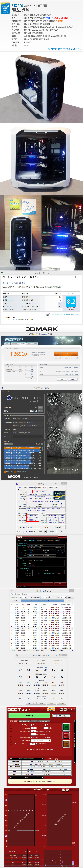Choose 64 bits test version in OCCT

45,737
